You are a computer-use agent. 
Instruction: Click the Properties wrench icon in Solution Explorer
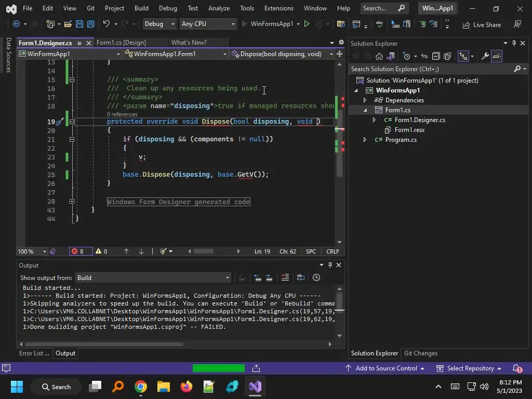pyautogui.click(x=485, y=56)
